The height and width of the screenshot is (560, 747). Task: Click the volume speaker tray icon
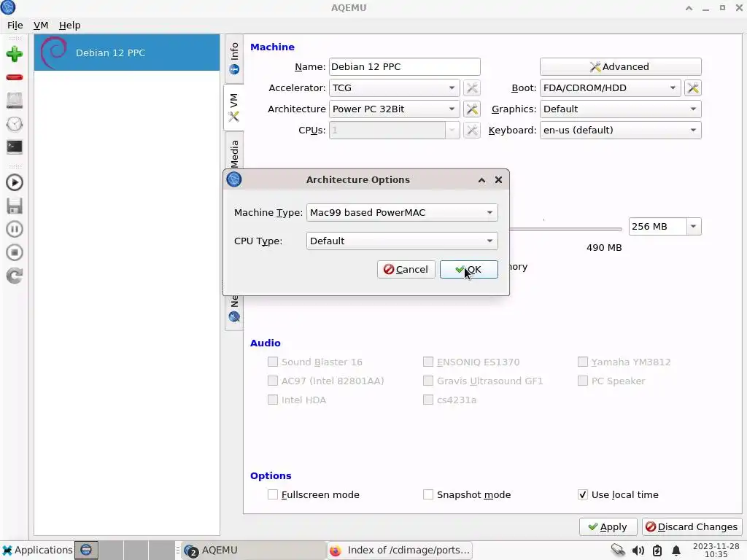(x=638, y=551)
